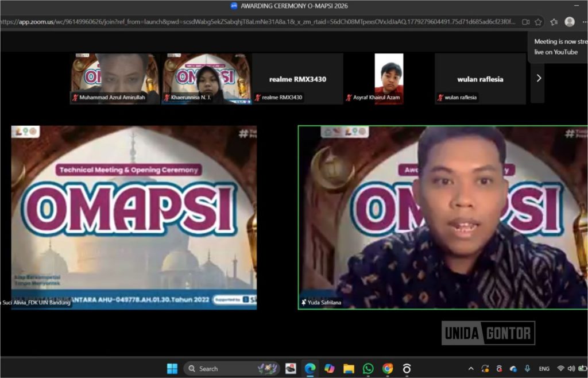Select the wulan raflesia participant tile

pyautogui.click(x=480, y=78)
